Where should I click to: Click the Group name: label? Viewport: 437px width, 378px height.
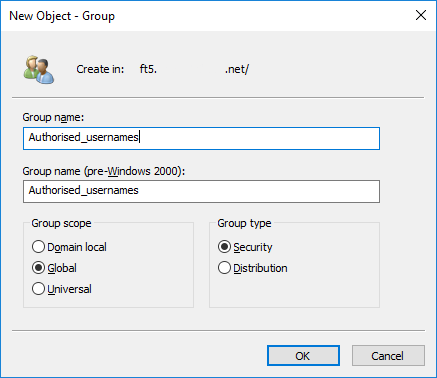coord(53,117)
